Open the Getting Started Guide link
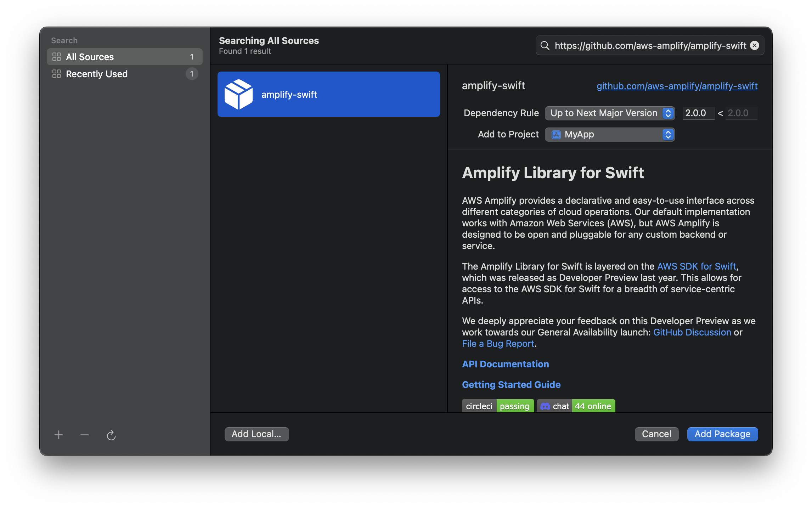Viewport: 812px width, 508px height. (x=511, y=384)
